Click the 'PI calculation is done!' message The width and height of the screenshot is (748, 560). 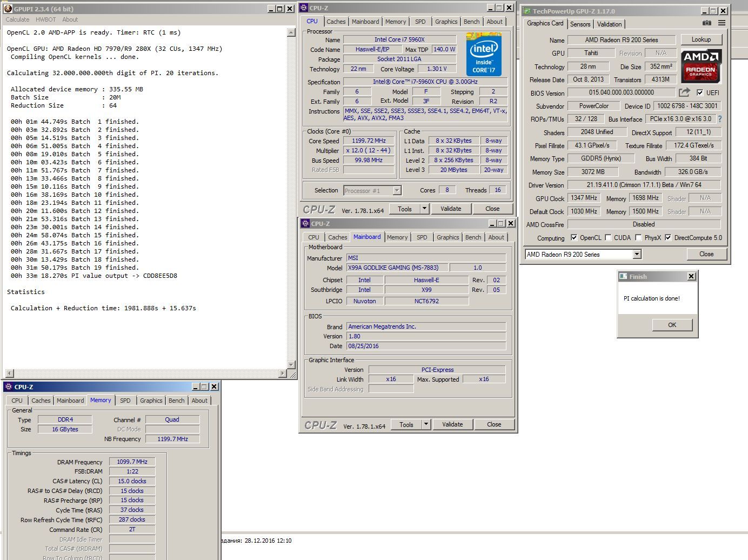click(x=651, y=298)
